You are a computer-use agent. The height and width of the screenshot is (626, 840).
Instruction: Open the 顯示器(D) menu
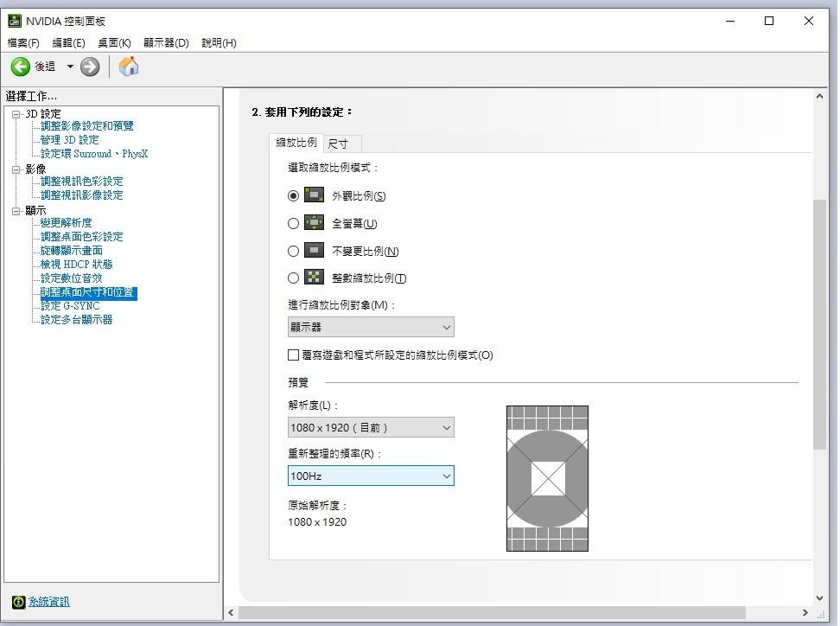166,42
